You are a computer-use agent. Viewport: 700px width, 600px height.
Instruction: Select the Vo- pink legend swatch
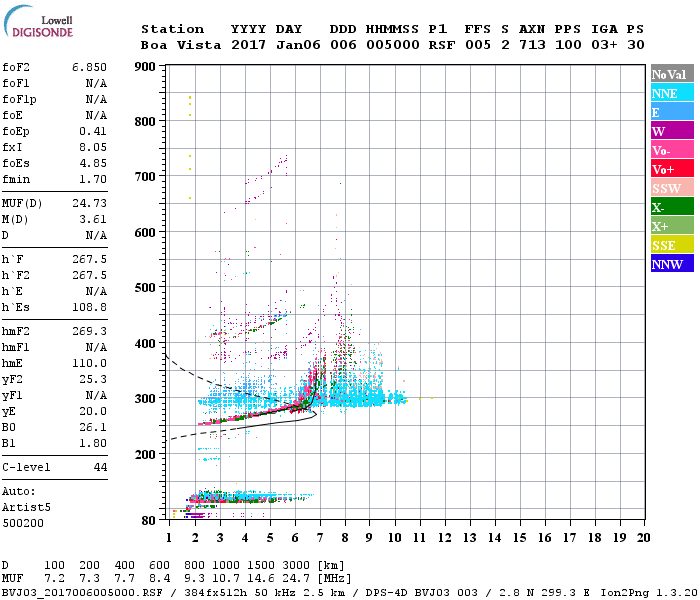coord(672,150)
